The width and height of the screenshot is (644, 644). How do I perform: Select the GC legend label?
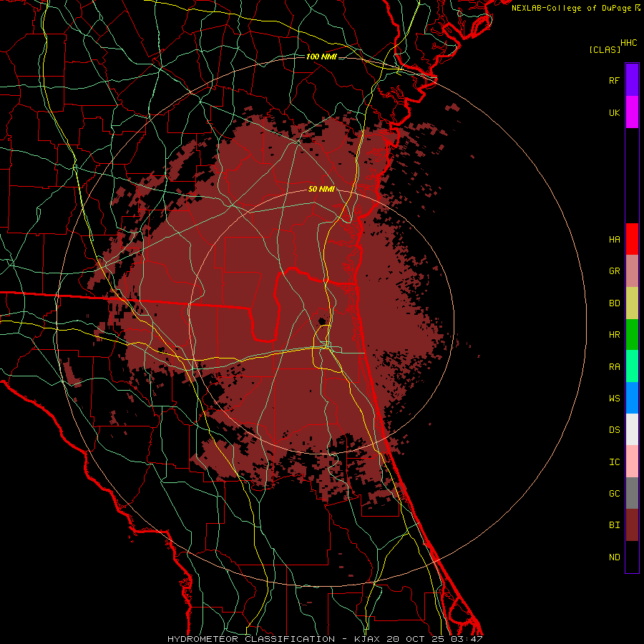pyautogui.click(x=615, y=494)
